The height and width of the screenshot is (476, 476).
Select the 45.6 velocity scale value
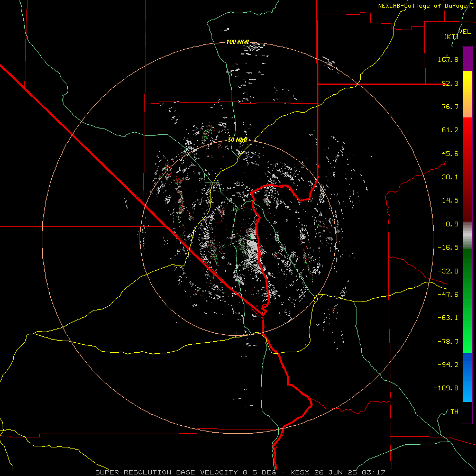(x=450, y=153)
